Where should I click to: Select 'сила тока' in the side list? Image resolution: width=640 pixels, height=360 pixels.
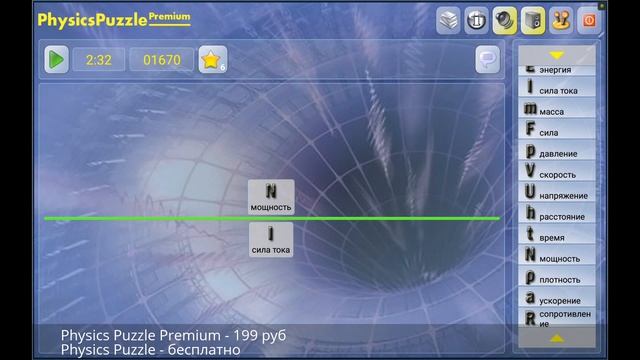(557, 87)
